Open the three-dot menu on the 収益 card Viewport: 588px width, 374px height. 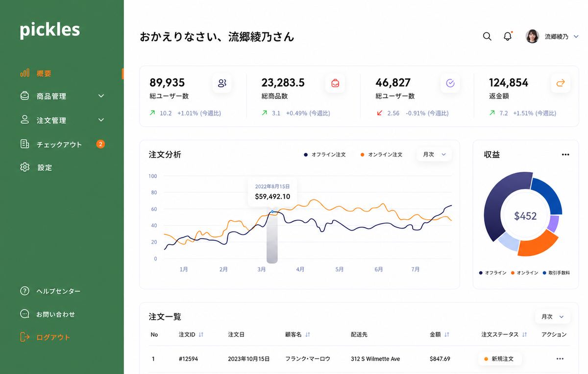[x=565, y=154]
